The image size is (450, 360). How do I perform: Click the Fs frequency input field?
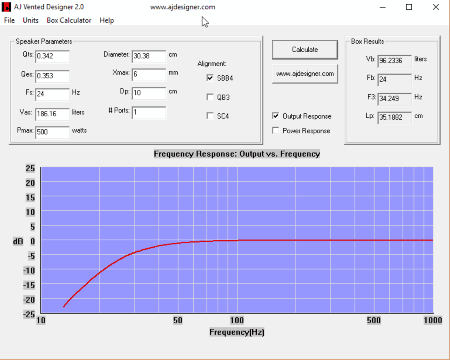52,94
